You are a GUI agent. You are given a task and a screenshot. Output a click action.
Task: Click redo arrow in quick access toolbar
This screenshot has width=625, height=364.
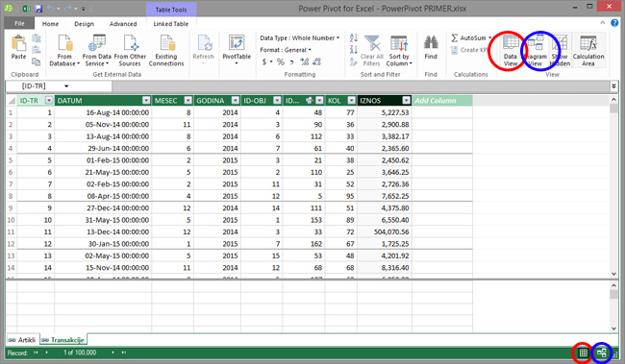(67, 9)
